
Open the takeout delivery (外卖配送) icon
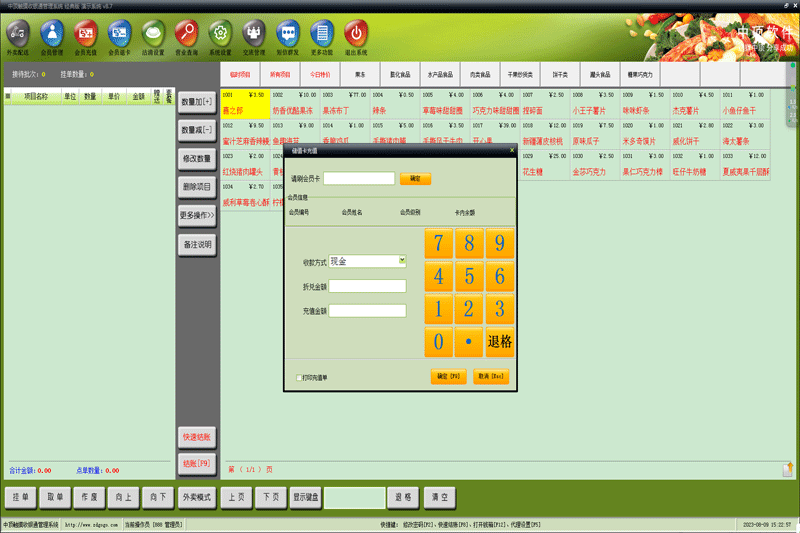click(x=18, y=34)
